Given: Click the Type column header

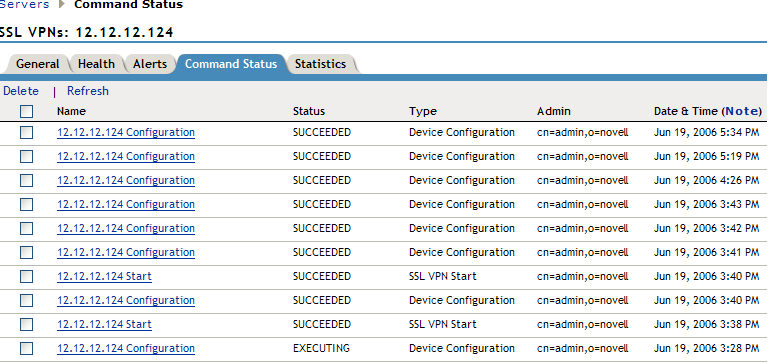Looking at the screenshot, I should (x=423, y=111).
